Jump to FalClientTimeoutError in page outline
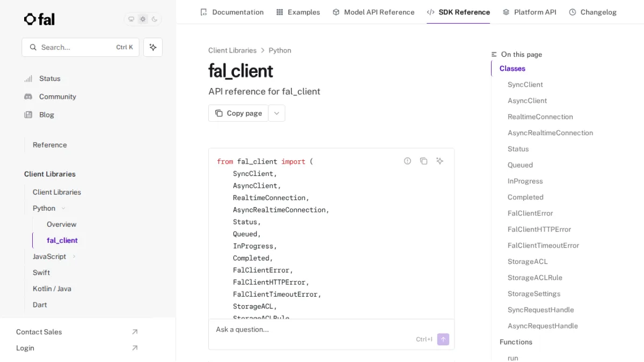Image resolution: width=644 pixels, height=362 pixels. [x=544, y=246]
